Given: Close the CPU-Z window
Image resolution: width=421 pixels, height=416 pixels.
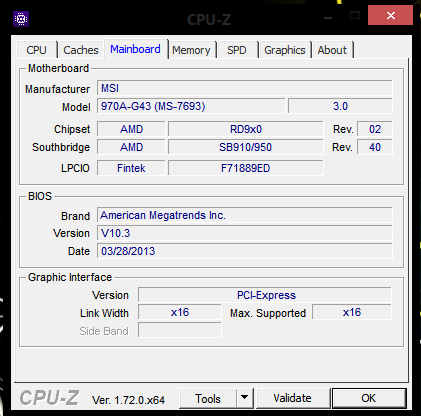Looking at the screenshot, I should (390, 15).
